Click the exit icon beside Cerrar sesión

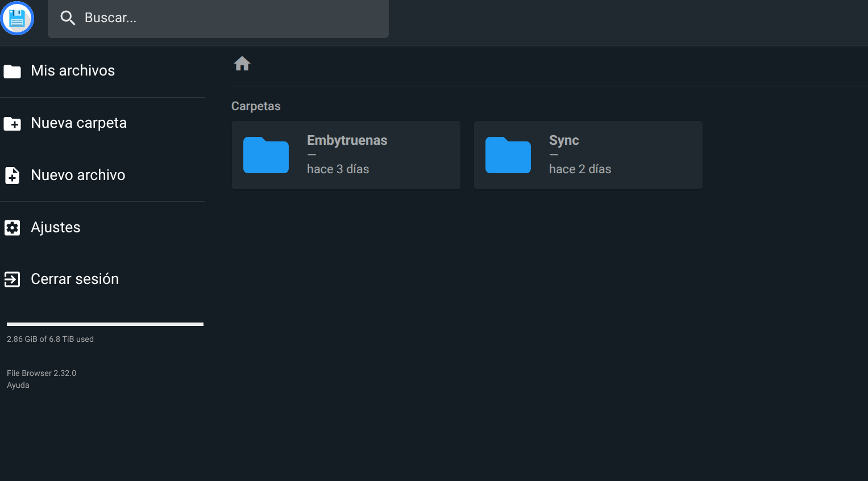point(13,279)
